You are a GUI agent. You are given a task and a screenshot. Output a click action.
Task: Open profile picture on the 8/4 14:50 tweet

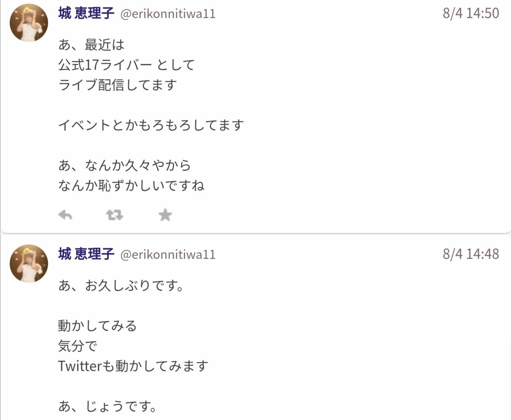29,23
